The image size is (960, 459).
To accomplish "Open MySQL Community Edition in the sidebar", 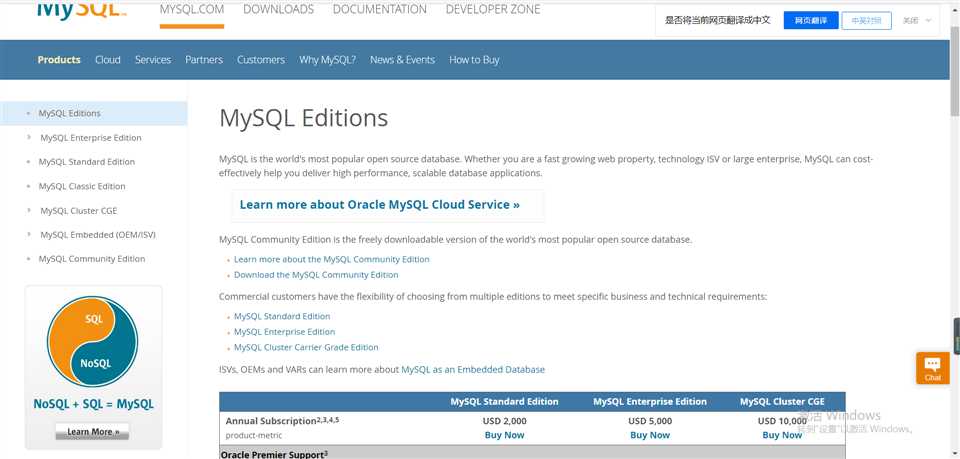I will click(x=92, y=259).
